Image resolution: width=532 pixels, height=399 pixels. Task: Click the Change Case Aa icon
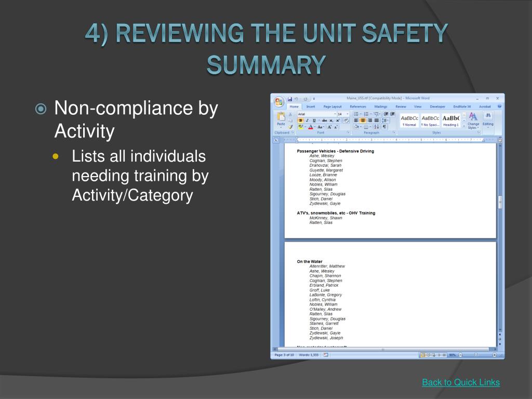coord(320,127)
